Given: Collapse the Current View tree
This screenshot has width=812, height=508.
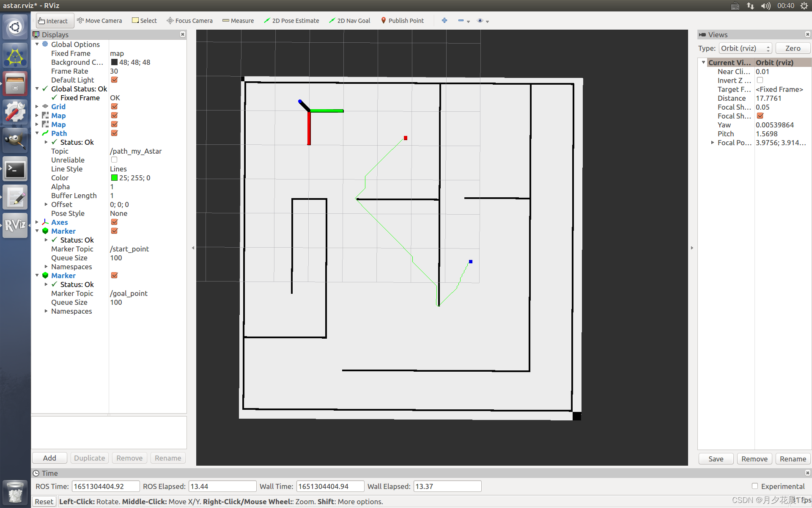Looking at the screenshot, I should point(704,62).
